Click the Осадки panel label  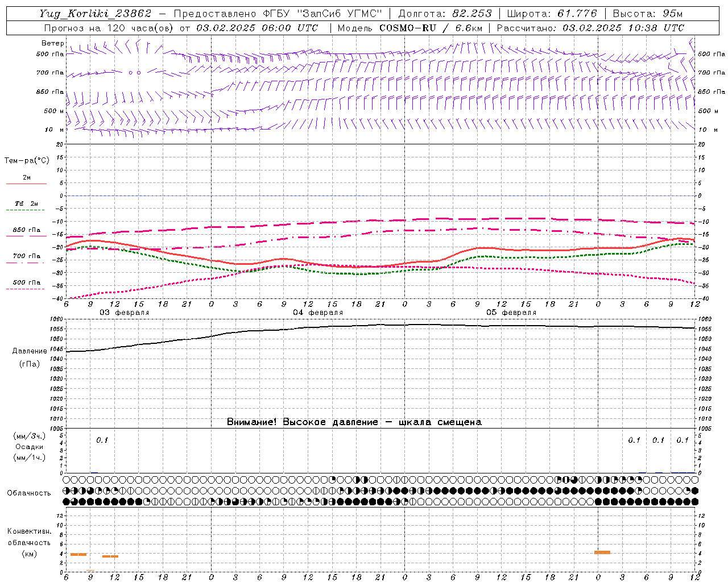pyautogui.click(x=30, y=447)
